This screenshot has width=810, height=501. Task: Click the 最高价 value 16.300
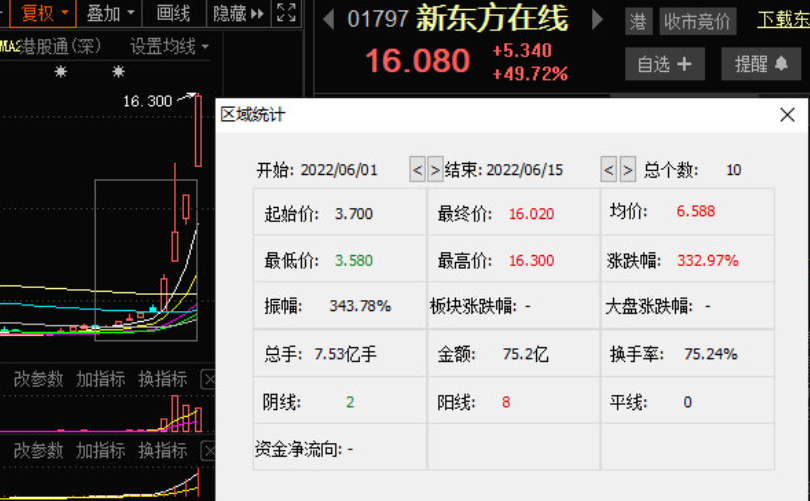pos(532,260)
